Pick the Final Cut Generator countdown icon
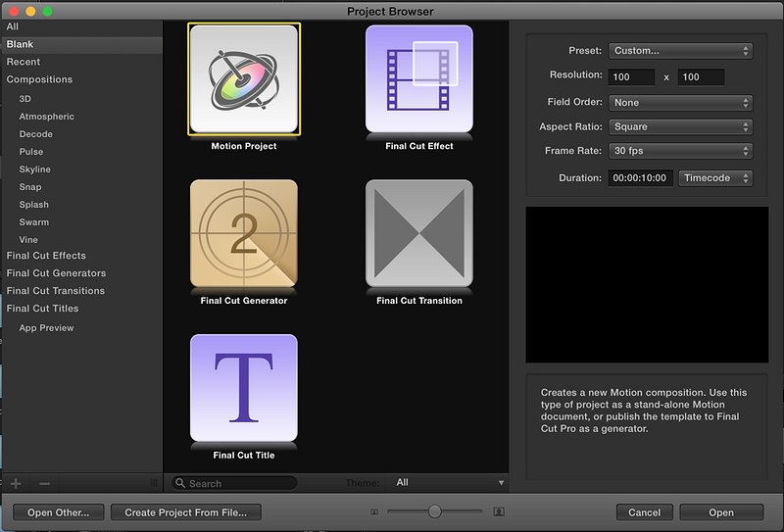 [244, 233]
